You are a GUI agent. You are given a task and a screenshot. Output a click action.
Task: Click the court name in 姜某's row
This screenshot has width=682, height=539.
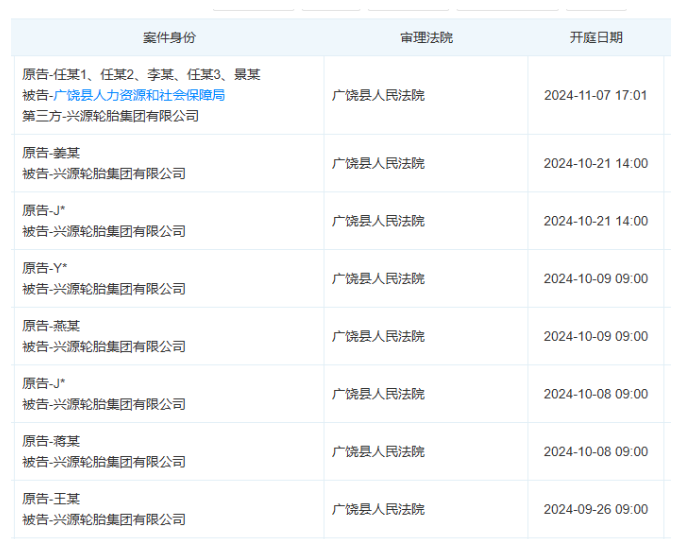378,163
